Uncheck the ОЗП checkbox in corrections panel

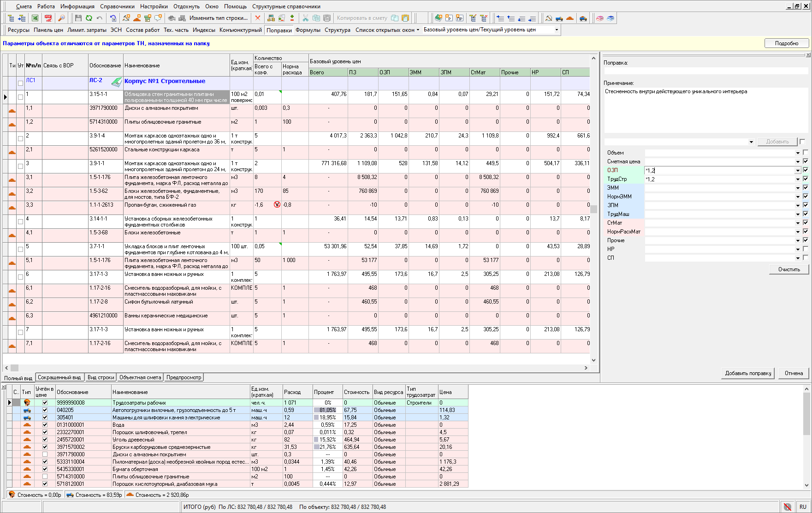click(805, 170)
